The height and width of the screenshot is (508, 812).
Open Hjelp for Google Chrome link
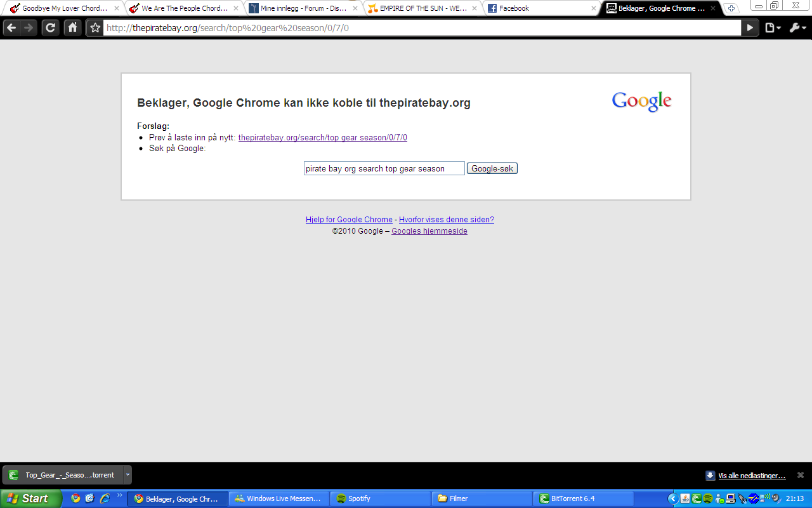[x=349, y=220]
